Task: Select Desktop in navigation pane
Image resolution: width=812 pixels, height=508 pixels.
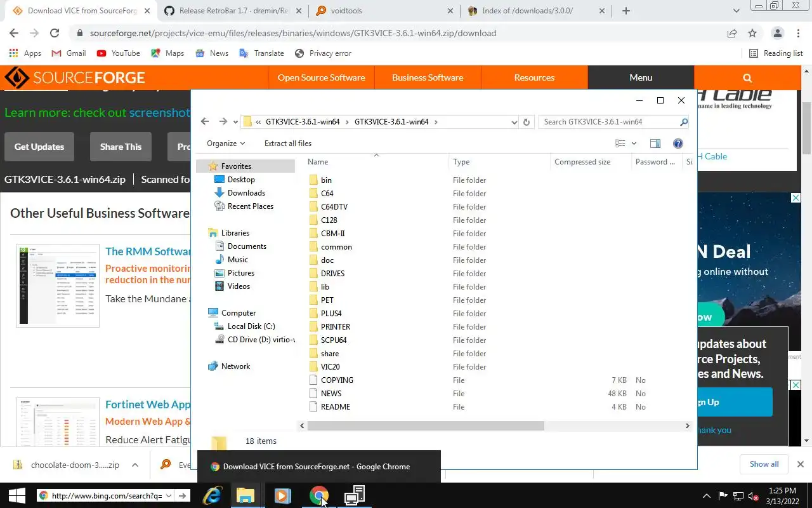Action: (241, 180)
